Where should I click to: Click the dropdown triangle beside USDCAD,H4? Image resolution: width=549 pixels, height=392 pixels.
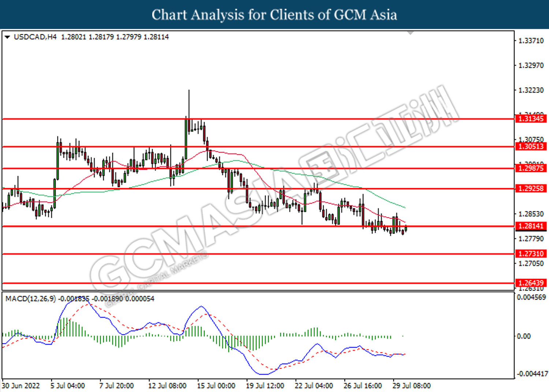(7, 37)
